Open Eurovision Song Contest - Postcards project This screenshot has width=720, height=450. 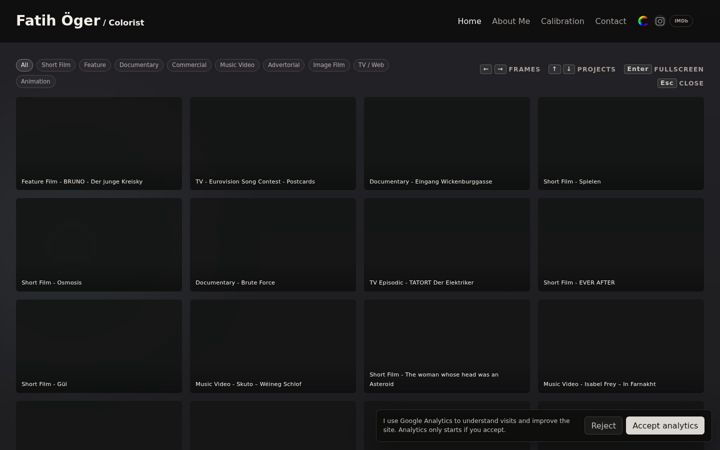click(x=273, y=143)
